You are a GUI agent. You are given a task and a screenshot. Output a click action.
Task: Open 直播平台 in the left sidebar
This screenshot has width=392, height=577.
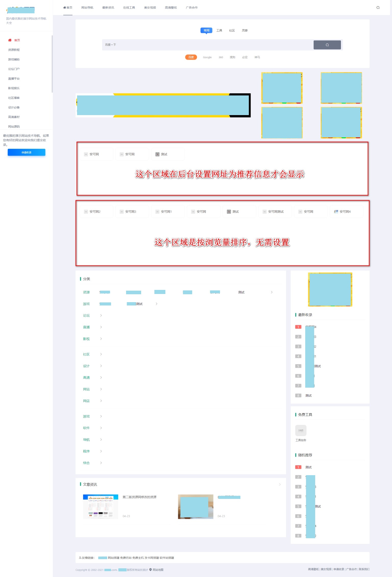point(14,79)
